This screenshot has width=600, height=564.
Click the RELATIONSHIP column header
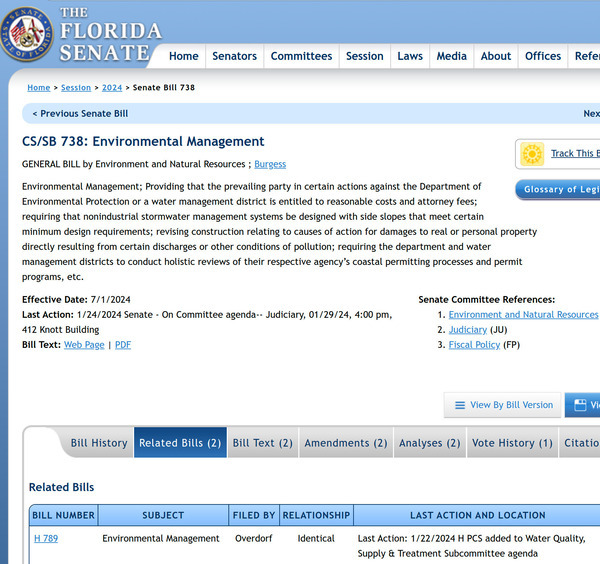pos(316,515)
